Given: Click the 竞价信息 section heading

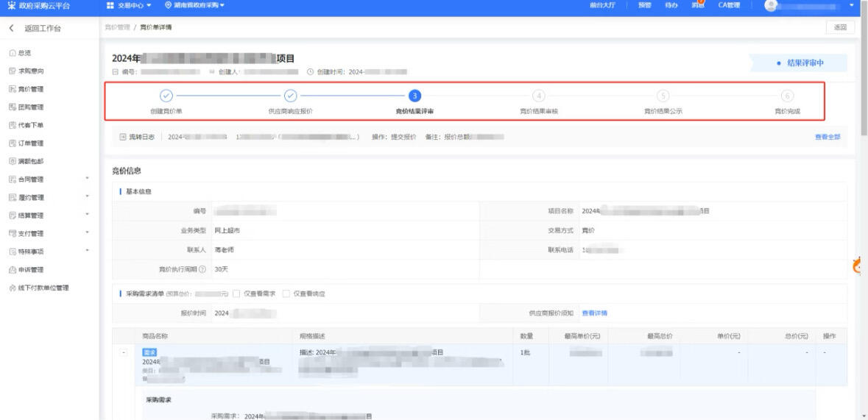Looking at the screenshot, I should pos(126,171).
